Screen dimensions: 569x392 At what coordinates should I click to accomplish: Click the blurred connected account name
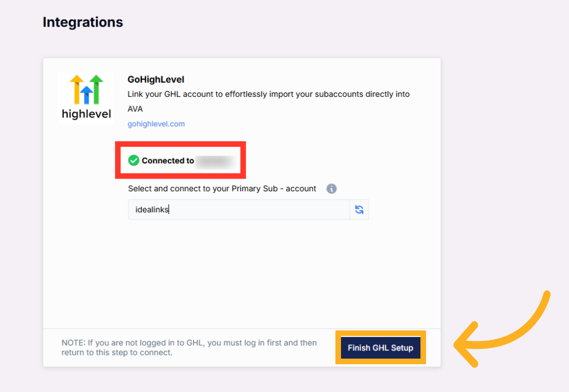tap(216, 161)
